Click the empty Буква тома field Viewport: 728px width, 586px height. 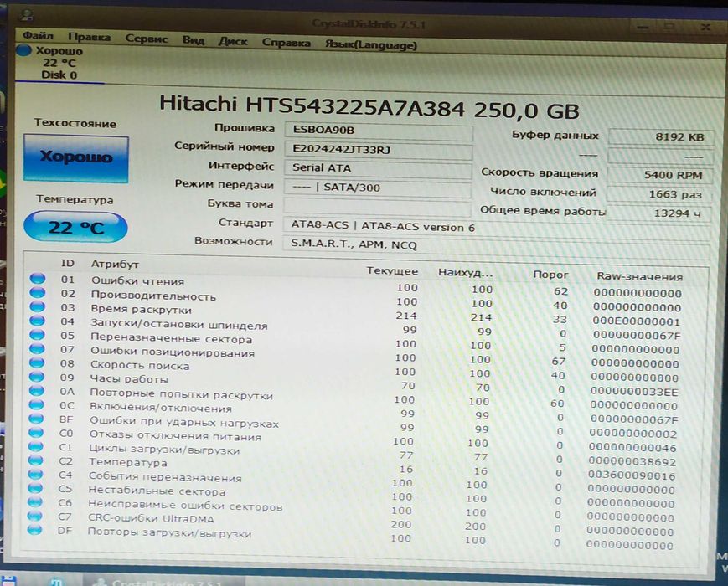378,207
